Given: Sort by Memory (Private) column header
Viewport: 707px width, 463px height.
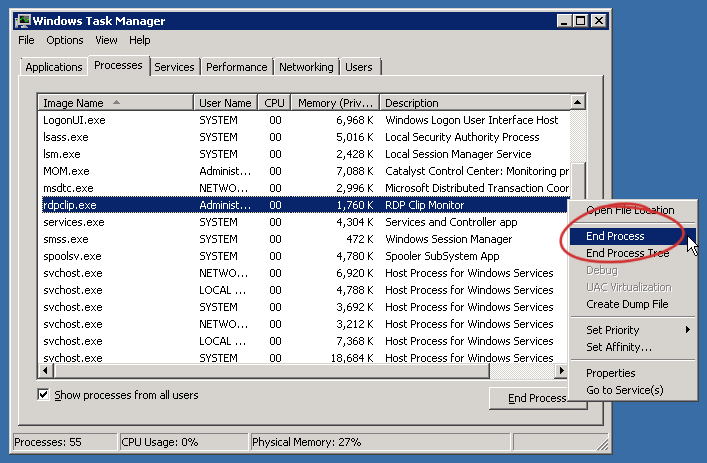Looking at the screenshot, I should (x=335, y=103).
